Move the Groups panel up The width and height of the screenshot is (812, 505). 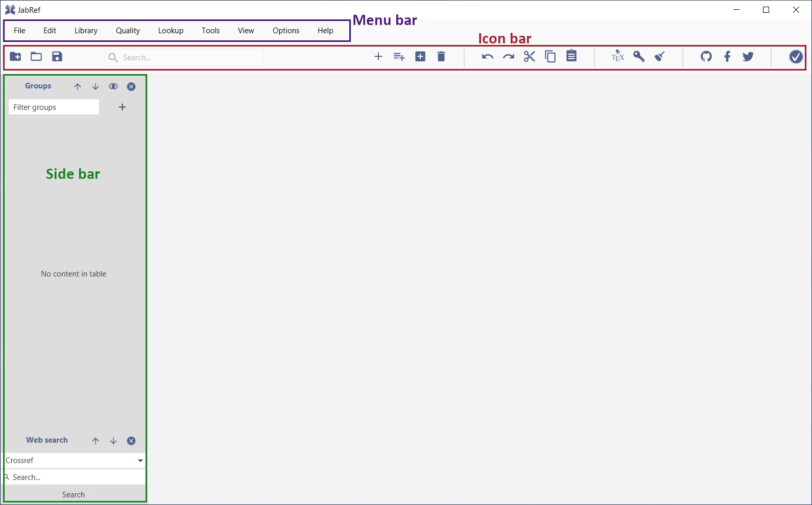pos(78,87)
